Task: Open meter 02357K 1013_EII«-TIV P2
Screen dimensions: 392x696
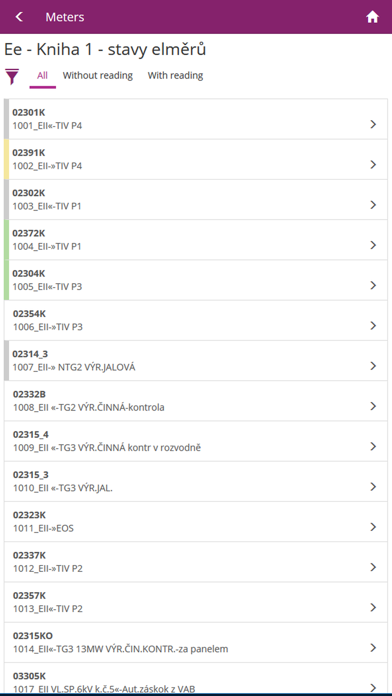Action: click(196, 602)
